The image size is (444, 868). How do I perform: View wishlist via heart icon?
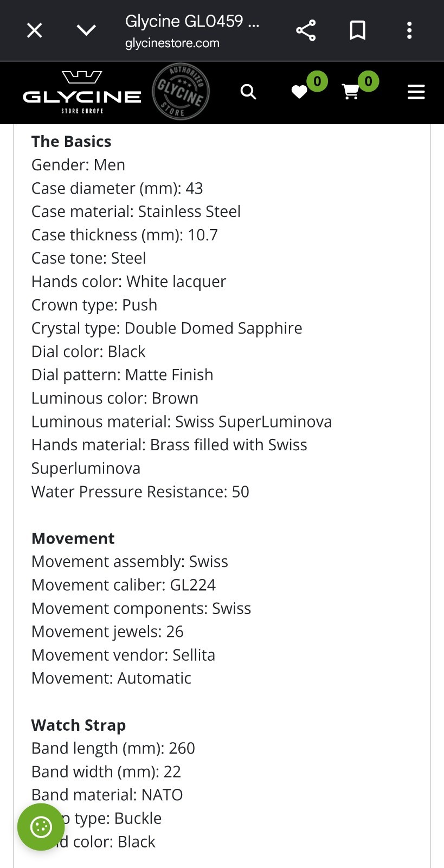pos(299,92)
